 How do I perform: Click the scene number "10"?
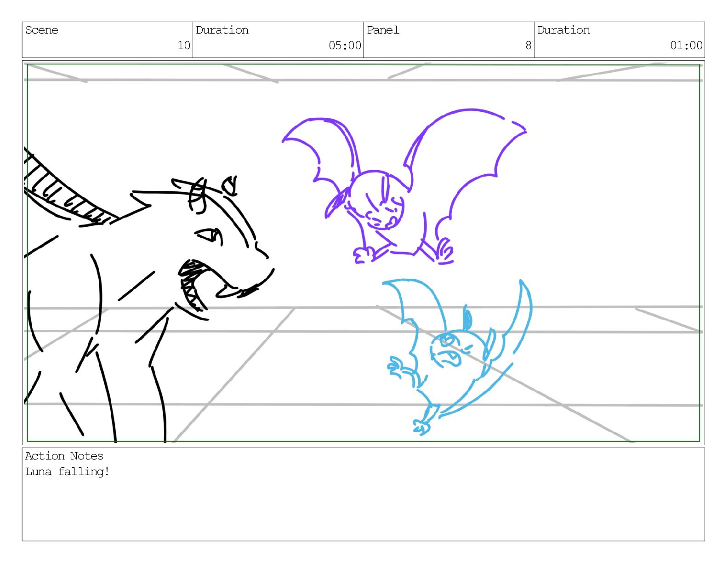184,46
